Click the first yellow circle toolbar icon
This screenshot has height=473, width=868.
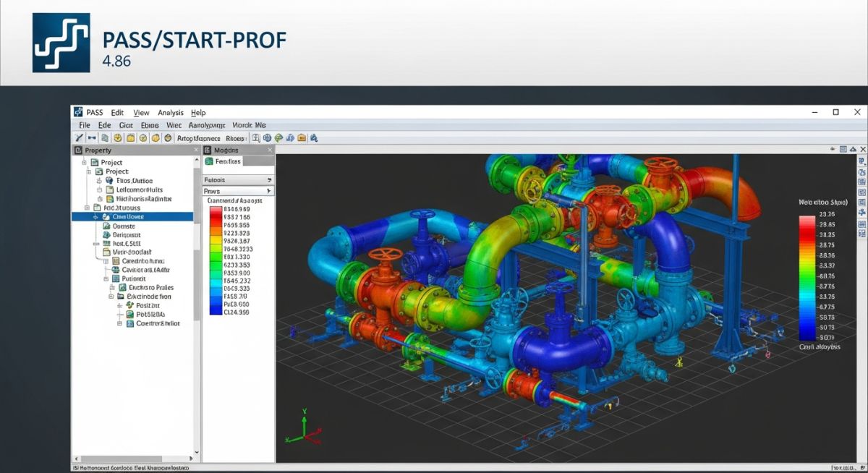pyautogui.click(x=118, y=137)
